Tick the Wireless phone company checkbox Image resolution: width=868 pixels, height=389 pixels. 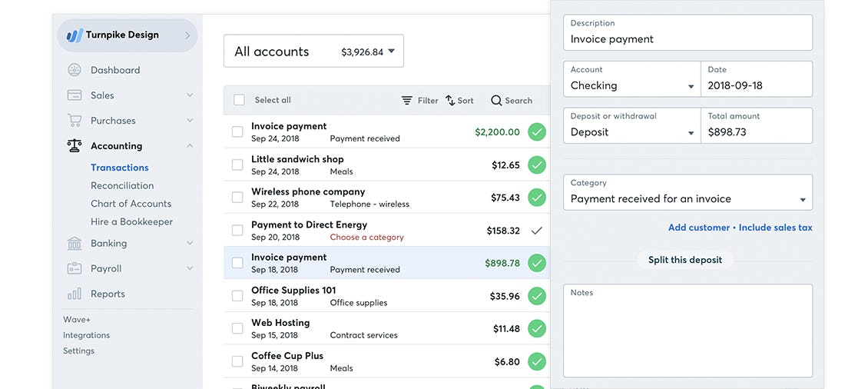click(x=237, y=198)
